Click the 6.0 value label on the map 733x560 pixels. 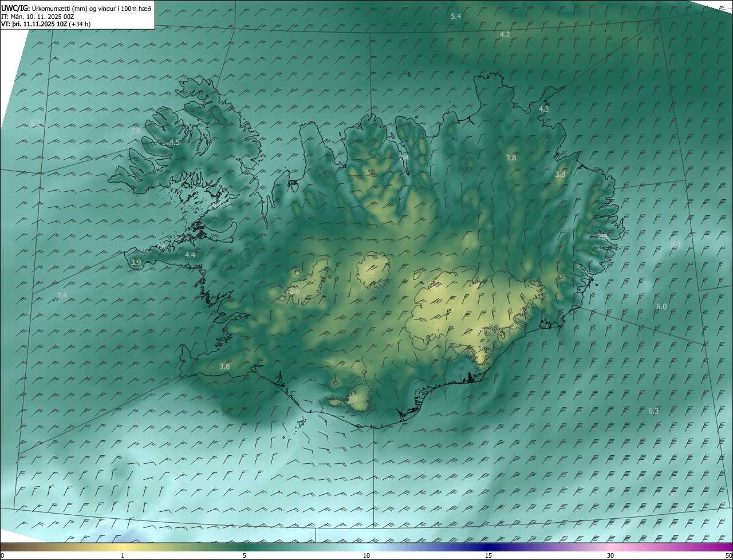pos(661,307)
